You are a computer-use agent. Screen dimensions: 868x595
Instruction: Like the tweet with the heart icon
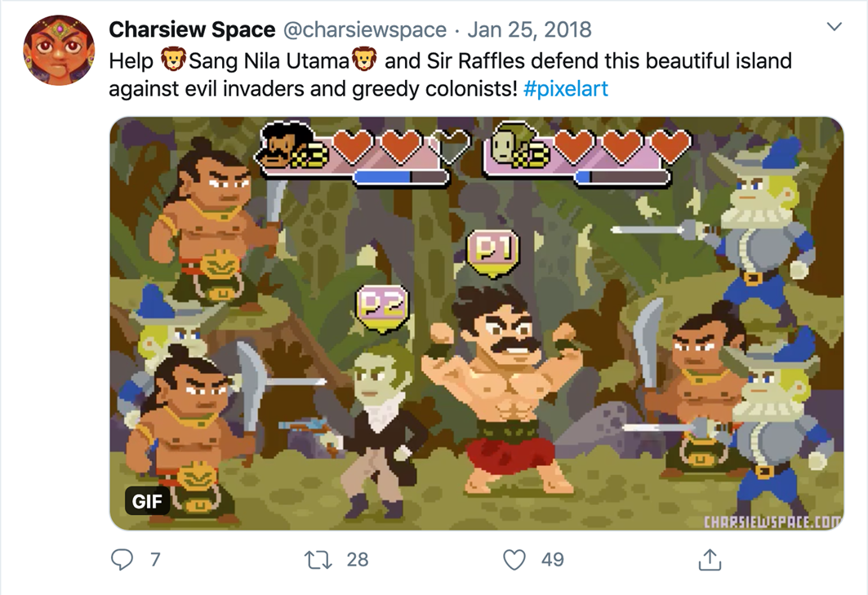[x=514, y=559]
